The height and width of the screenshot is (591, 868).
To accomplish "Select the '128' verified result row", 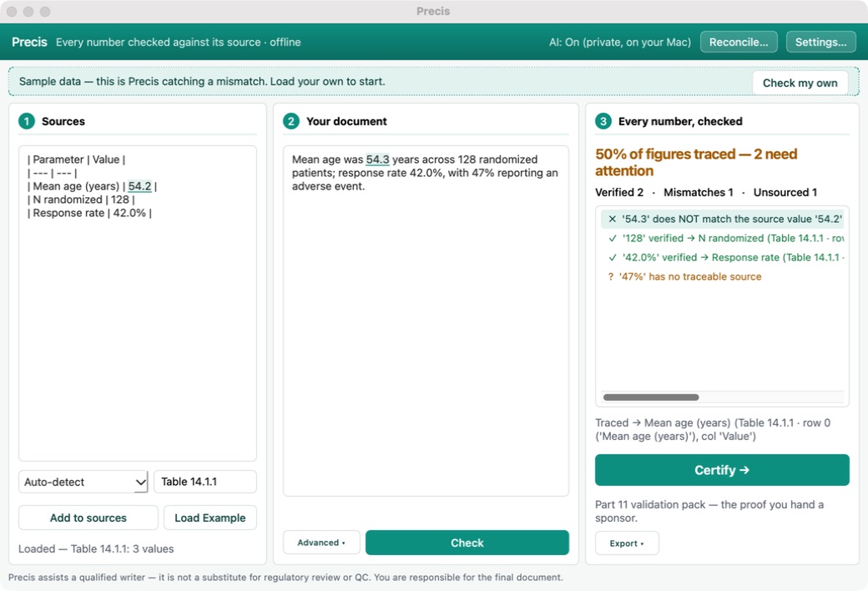I will [x=722, y=238].
